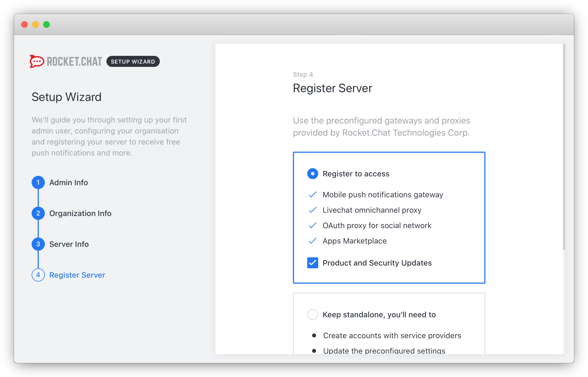Click checkmark beside OAuth proxy for social network
This screenshot has height=377, width=588.
[312, 226]
